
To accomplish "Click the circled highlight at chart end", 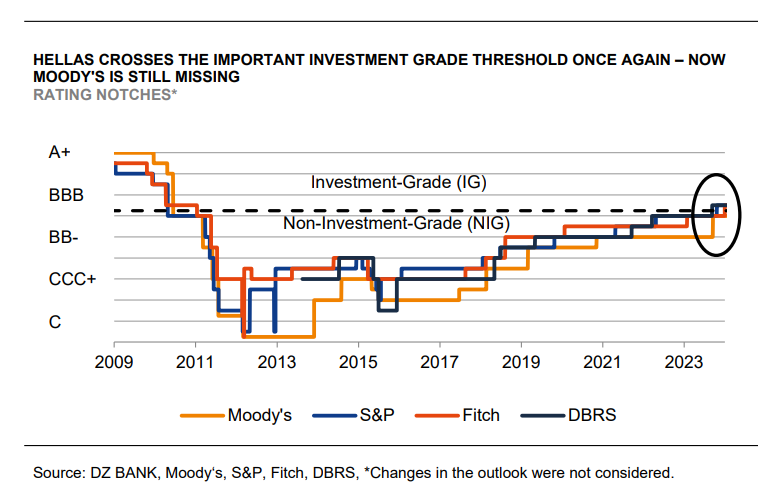I will coord(717,213).
